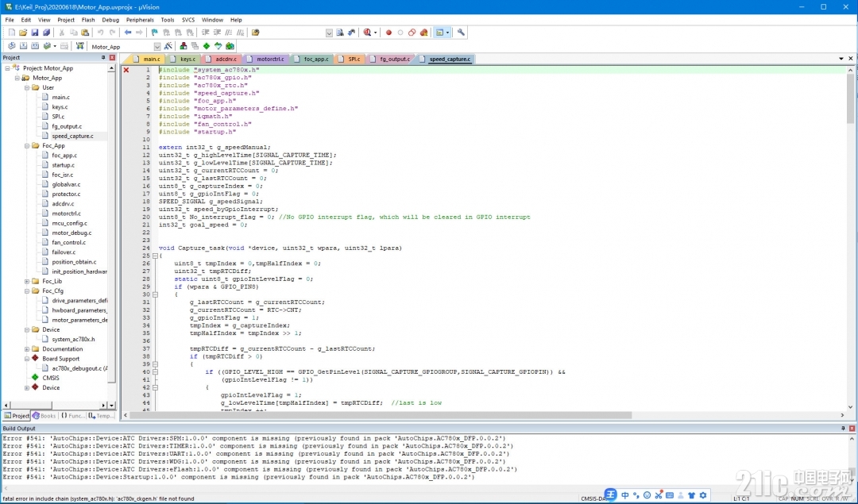Click the red X error marker on line 1

pyautogui.click(x=126, y=70)
